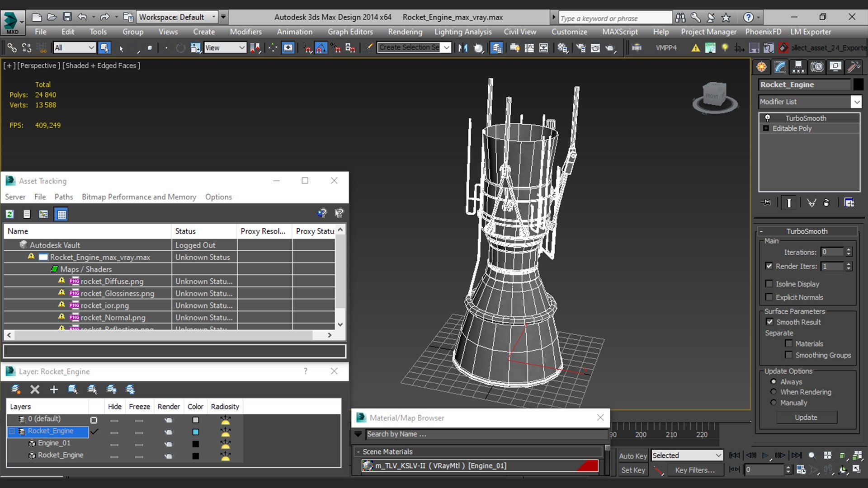This screenshot has height=488, width=868.
Task: Open the reference coordinate View dropdown
Action: [x=225, y=47]
